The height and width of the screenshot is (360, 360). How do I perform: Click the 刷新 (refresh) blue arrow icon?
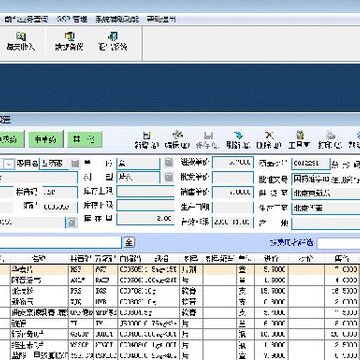pyautogui.click(x=238, y=135)
